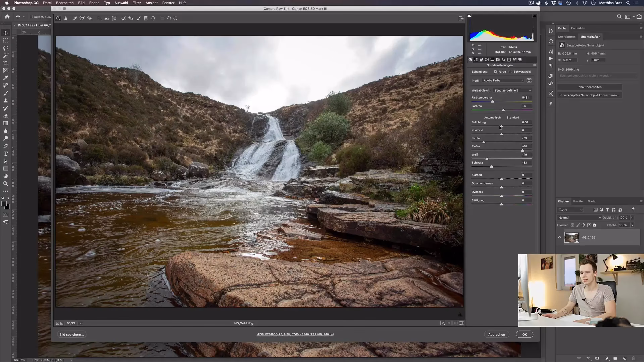Open the profile browser grid icon

(x=529, y=80)
